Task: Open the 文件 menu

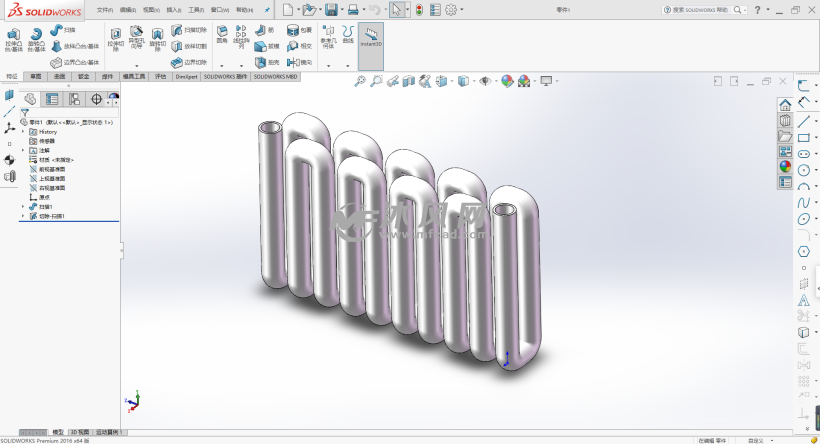Action: pyautogui.click(x=104, y=9)
